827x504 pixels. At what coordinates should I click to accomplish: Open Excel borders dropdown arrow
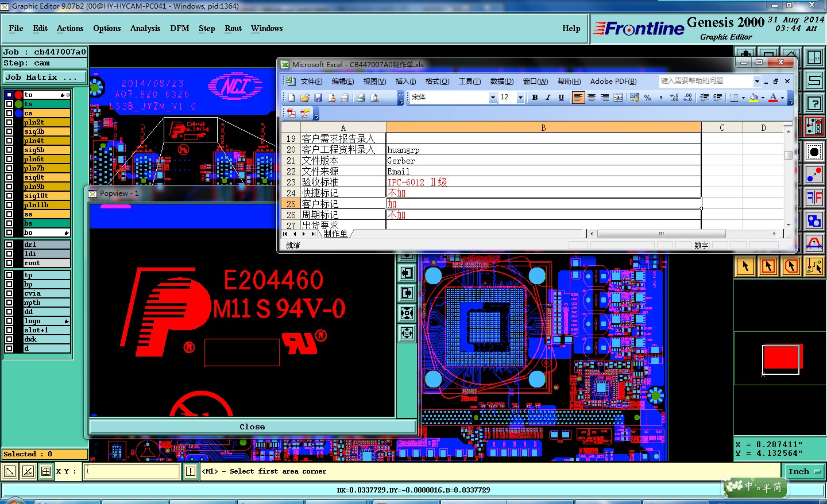[743, 98]
